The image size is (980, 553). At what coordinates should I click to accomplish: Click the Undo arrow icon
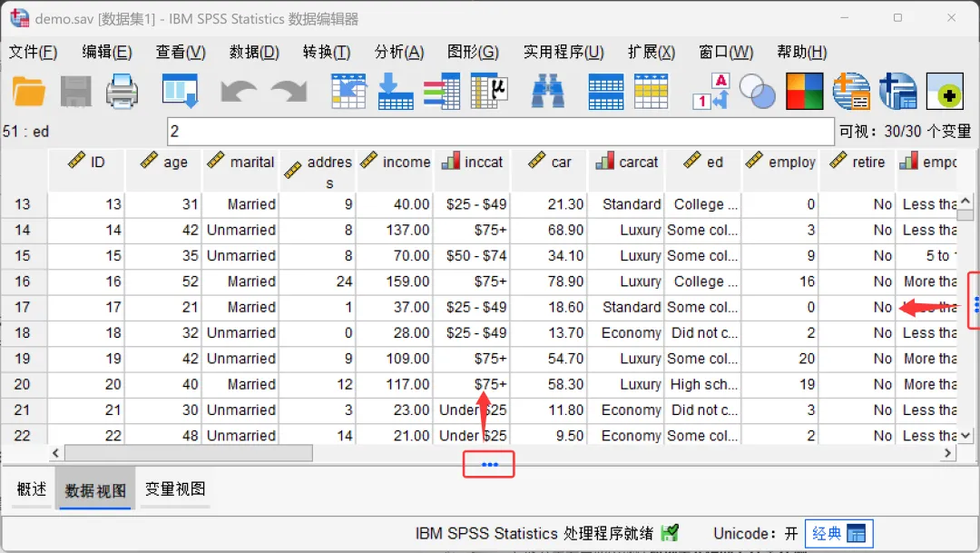[x=238, y=92]
